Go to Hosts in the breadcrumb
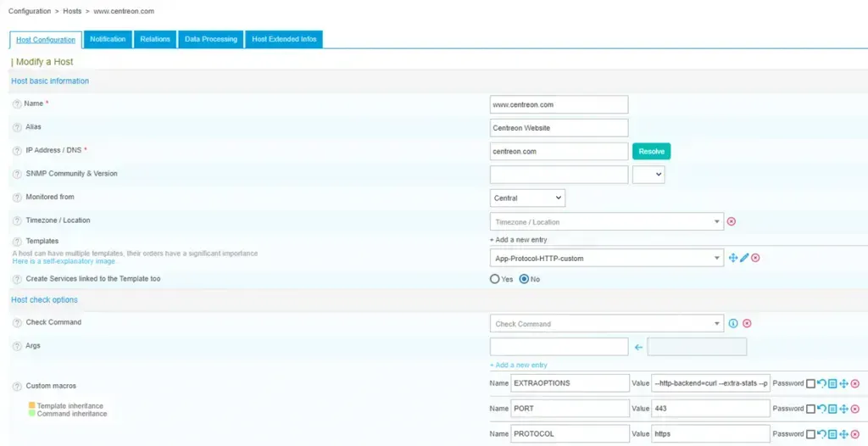This screenshot has height=446, width=868. pos(72,11)
